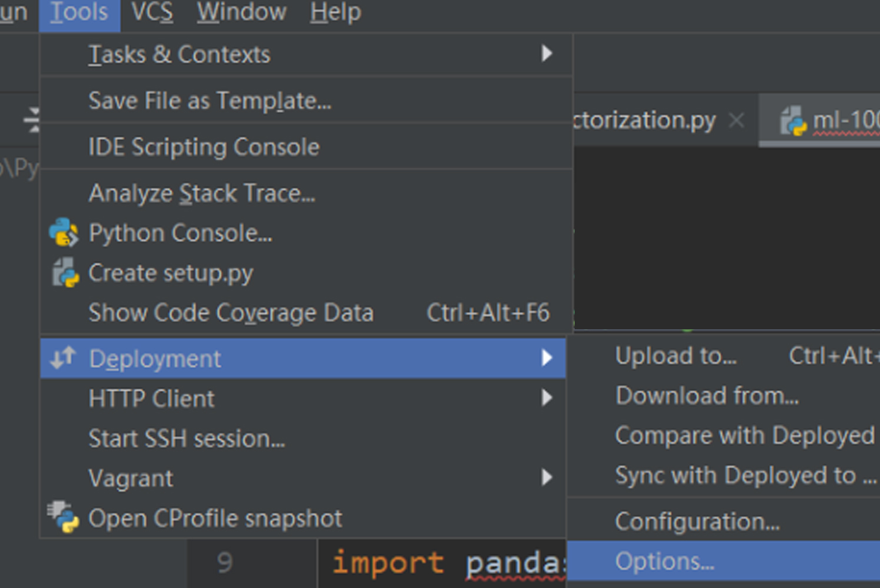Click the Python Console icon
This screenshot has width=880, height=588.
pos(64,233)
